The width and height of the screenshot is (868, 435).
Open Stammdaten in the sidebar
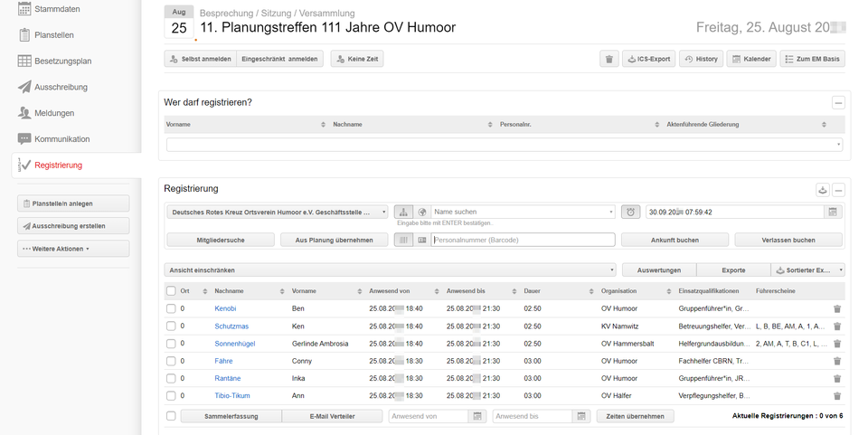(x=49, y=9)
